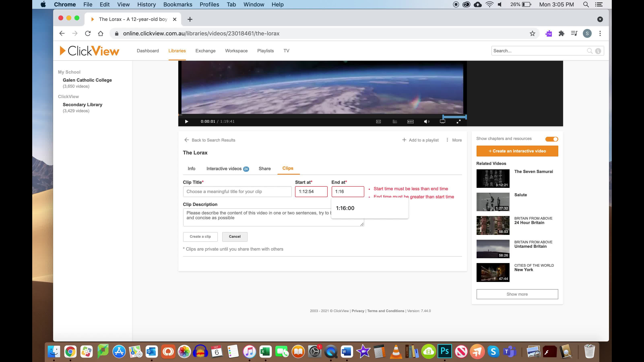This screenshot has height=362, width=644.
Task: Toggle Show chapters and resources switch
Action: coord(551,139)
